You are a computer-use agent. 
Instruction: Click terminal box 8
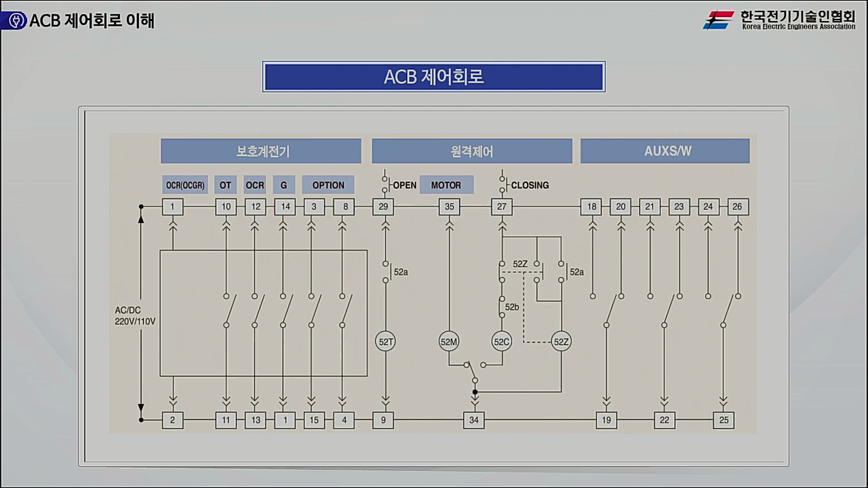(344, 207)
